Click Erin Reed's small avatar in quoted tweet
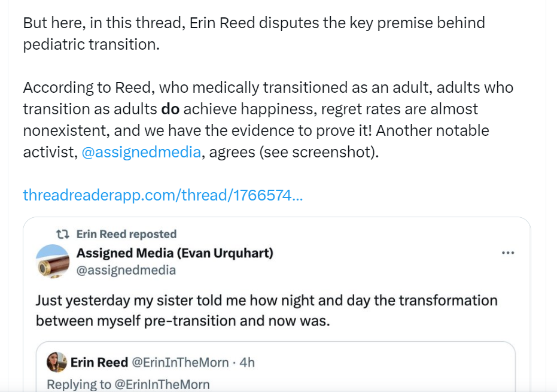This screenshot has height=392, width=557. 57,361
